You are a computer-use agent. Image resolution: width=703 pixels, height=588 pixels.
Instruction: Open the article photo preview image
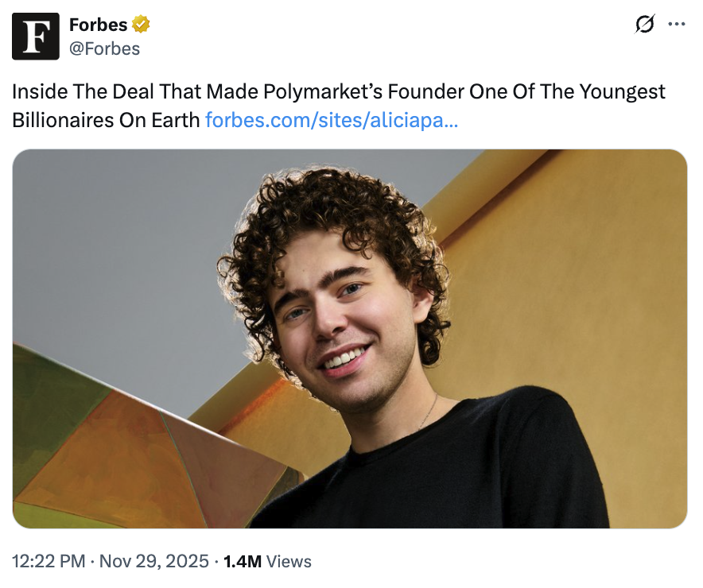click(350, 338)
